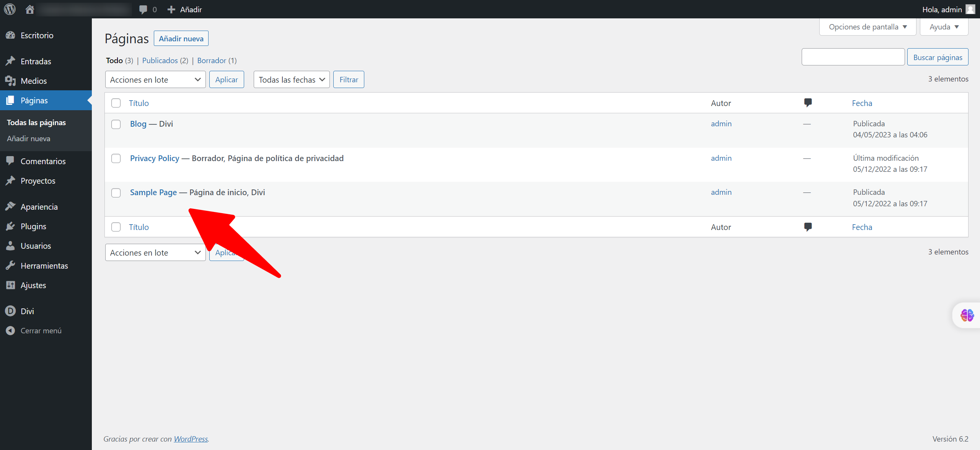The image size is (980, 450).
Task: Expand the Todas las fechas filter
Action: [x=291, y=80]
